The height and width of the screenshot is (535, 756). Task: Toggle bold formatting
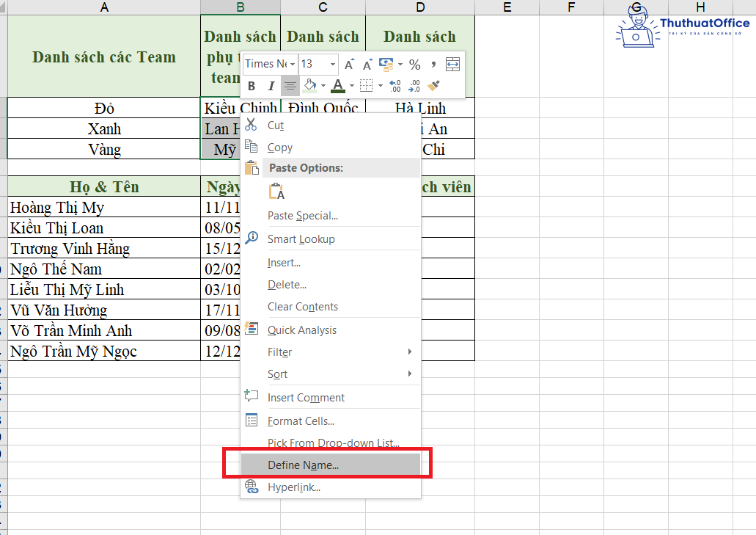point(252,85)
